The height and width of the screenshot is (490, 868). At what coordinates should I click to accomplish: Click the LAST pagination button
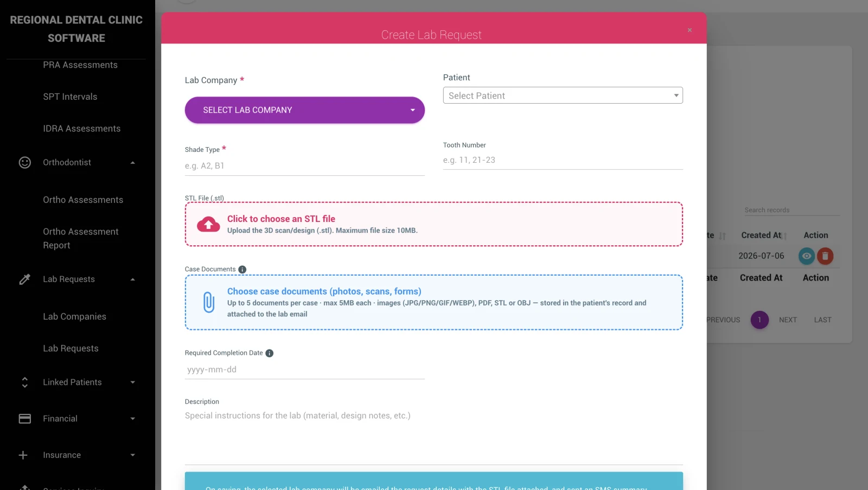822,320
